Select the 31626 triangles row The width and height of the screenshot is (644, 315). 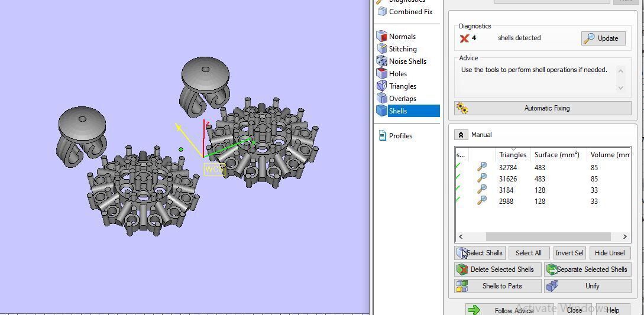(x=543, y=178)
